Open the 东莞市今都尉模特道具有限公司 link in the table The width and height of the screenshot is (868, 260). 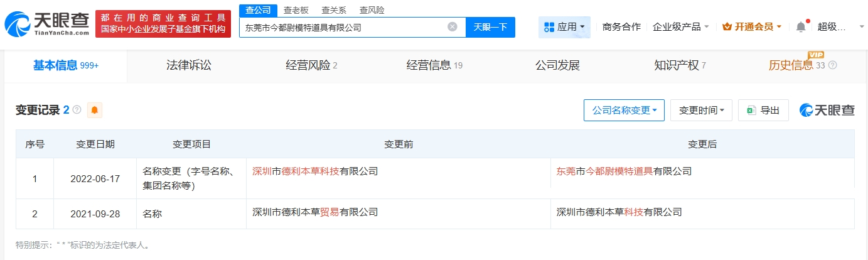tap(624, 171)
